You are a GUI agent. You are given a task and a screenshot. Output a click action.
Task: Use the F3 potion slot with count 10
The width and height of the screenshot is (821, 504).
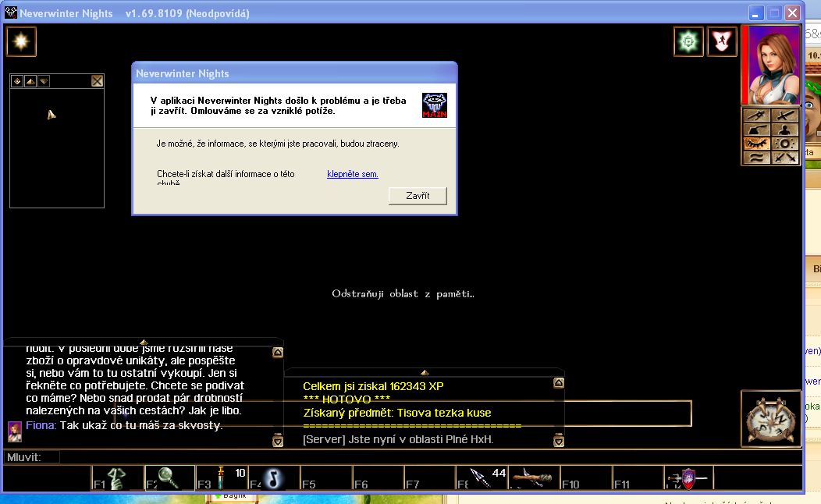(x=222, y=477)
